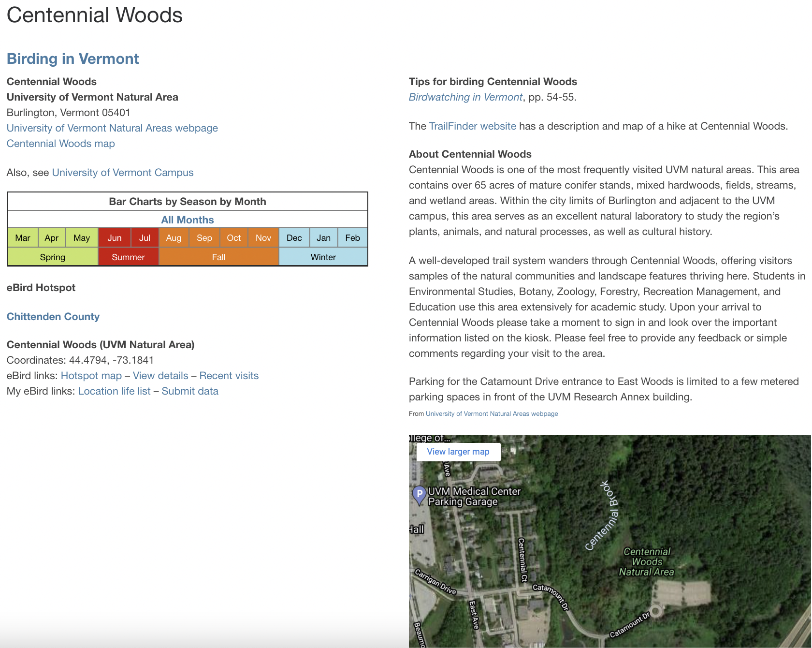Open the eBird Hotspot map link

[91, 376]
